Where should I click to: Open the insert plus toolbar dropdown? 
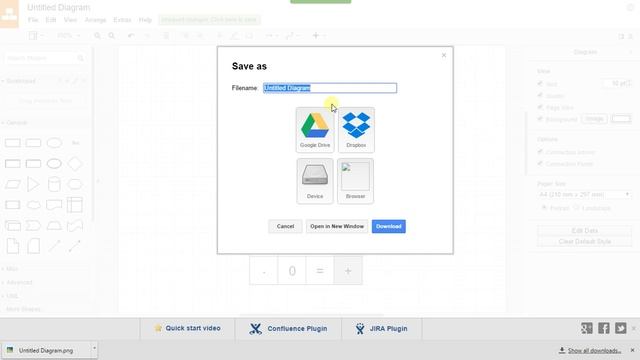click(x=319, y=36)
